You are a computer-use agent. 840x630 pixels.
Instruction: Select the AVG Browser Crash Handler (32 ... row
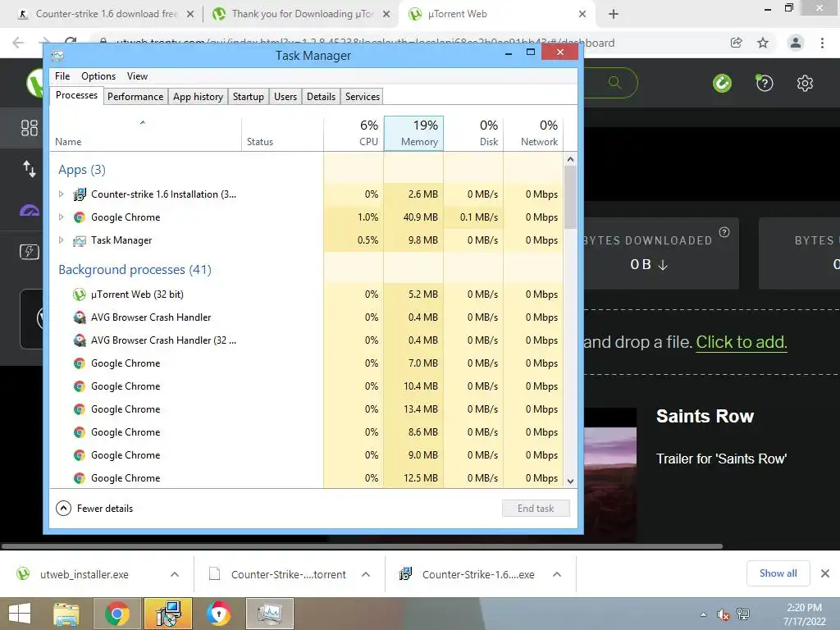pyautogui.click(x=307, y=340)
